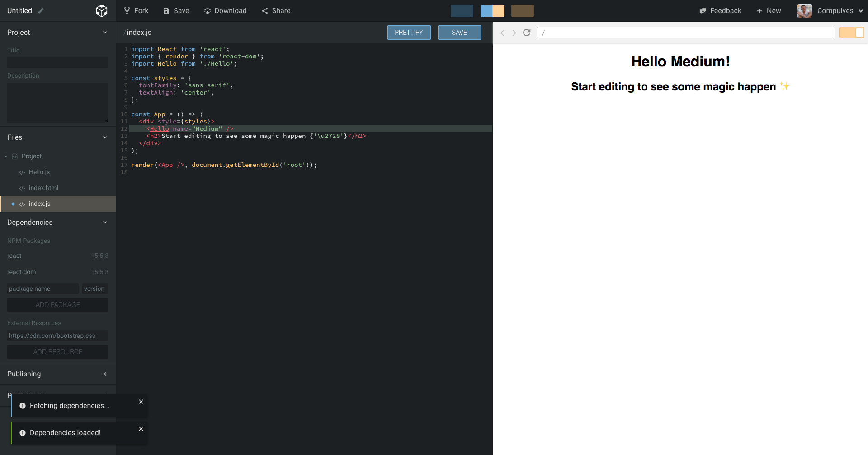Click the ADD PACKAGE button
868x455 pixels.
point(57,305)
